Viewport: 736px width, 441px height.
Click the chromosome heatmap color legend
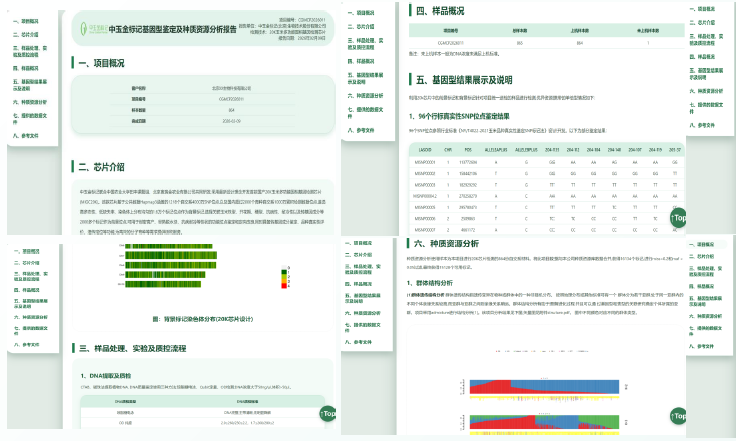coord(285,277)
